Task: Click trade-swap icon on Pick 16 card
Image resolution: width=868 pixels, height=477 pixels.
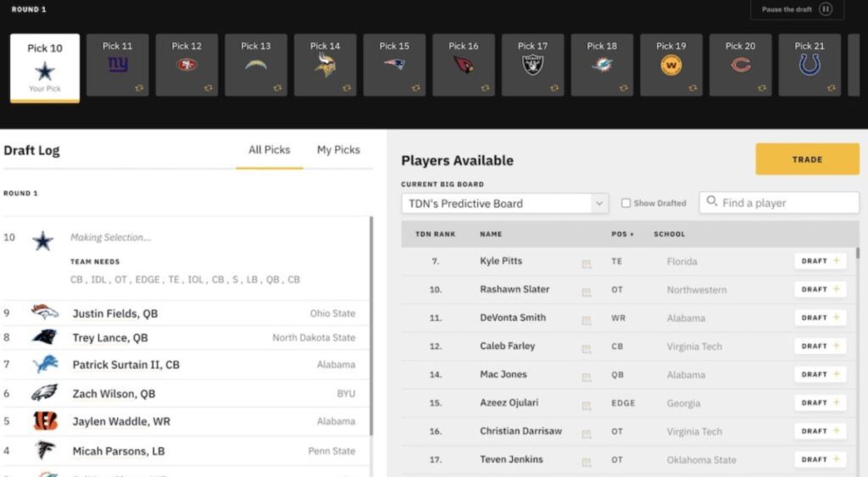Action: coord(485,88)
